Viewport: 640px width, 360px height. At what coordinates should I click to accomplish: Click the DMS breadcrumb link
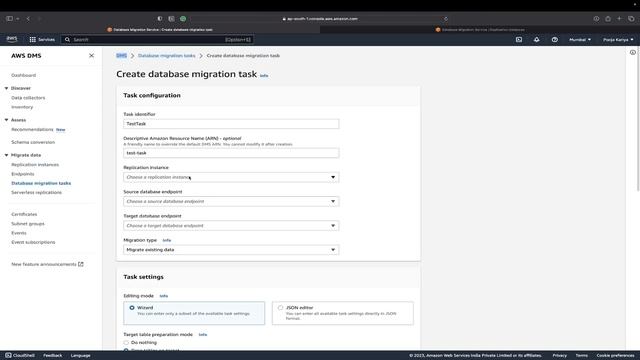[x=121, y=56]
